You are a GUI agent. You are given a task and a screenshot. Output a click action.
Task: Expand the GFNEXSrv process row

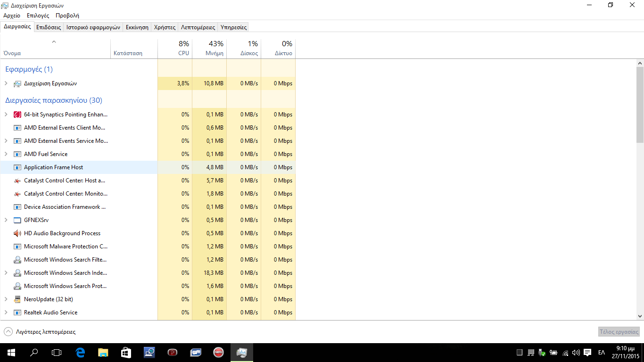click(x=6, y=220)
